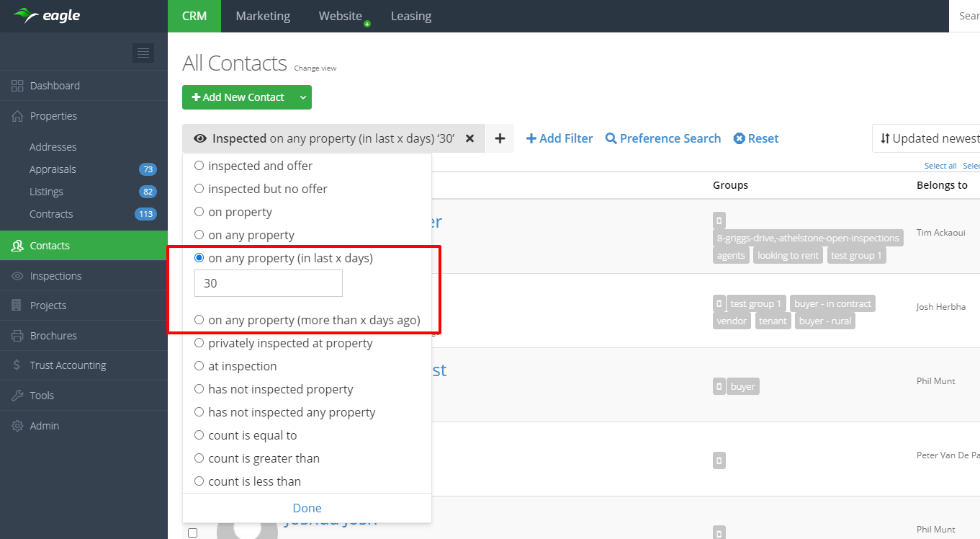
Task: Switch to the Marketing tab
Action: tap(263, 16)
